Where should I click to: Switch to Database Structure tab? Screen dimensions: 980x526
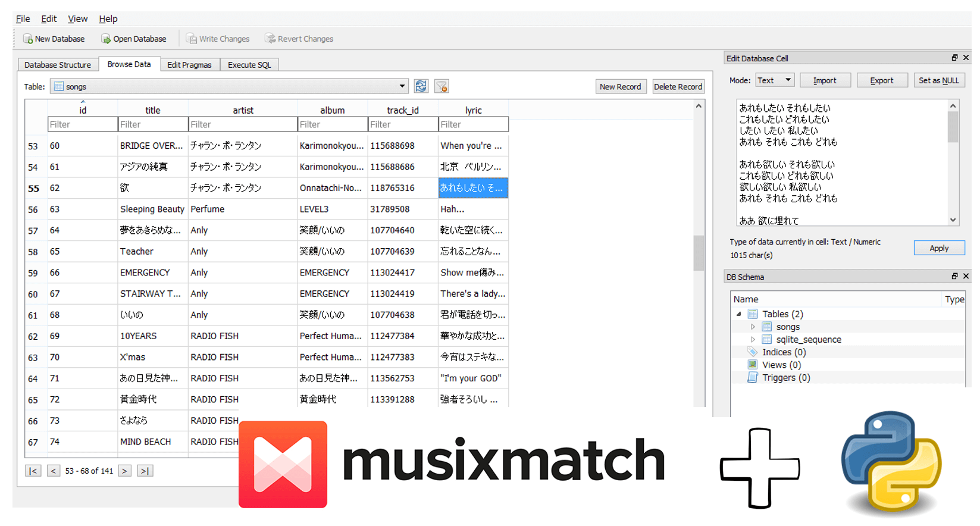tap(58, 65)
